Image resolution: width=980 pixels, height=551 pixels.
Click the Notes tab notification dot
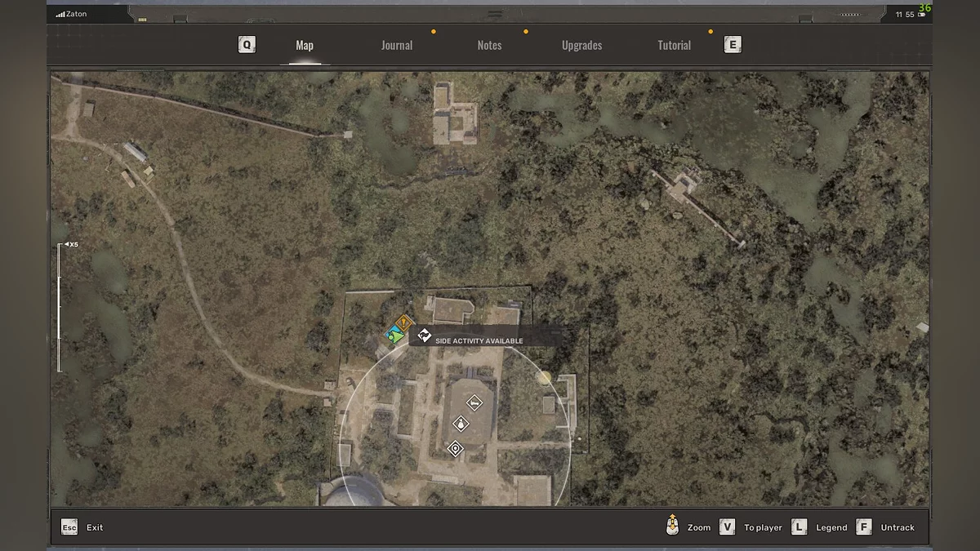526,32
